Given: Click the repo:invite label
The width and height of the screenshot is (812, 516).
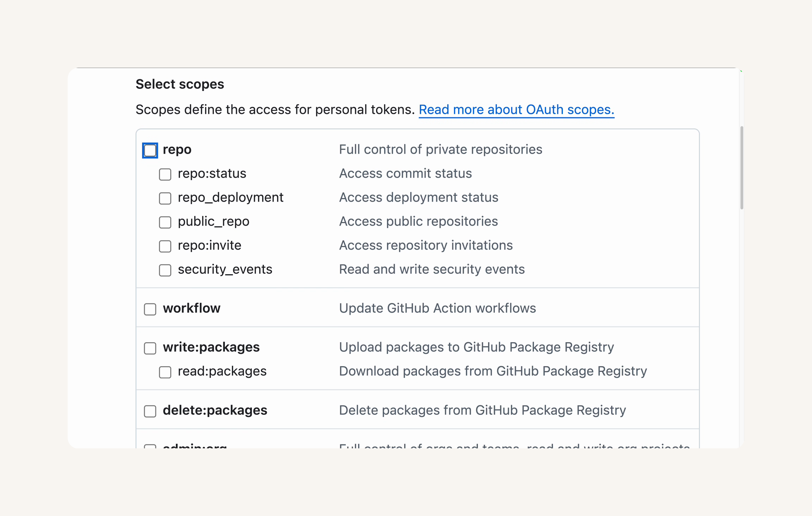Looking at the screenshot, I should 209,245.
